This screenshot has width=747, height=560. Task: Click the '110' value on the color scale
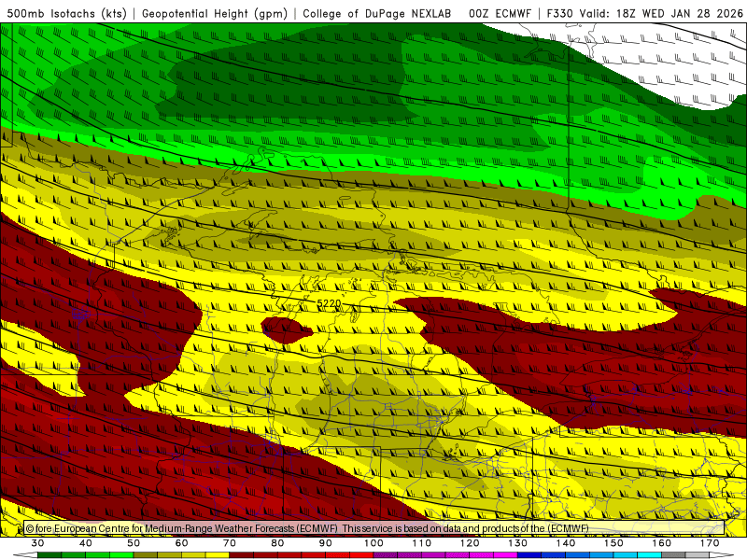422,543
